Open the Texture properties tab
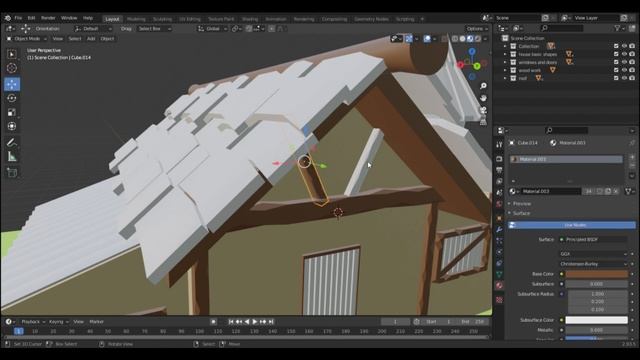Image resolution: width=640 pixels, height=360 pixels. pyautogui.click(x=499, y=300)
